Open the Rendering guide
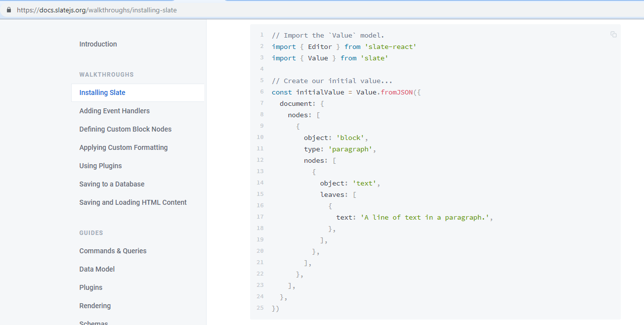The height and width of the screenshot is (325, 644). tap(95, 306)
